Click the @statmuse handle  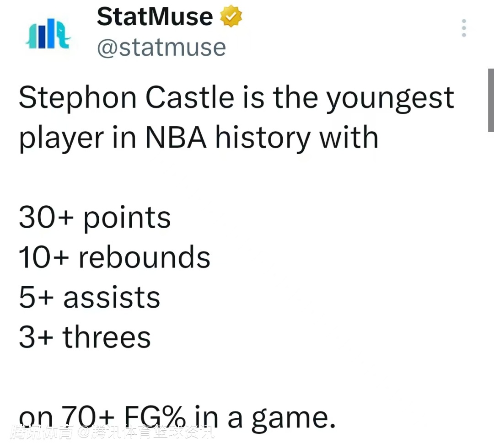[x=161, y=47]
